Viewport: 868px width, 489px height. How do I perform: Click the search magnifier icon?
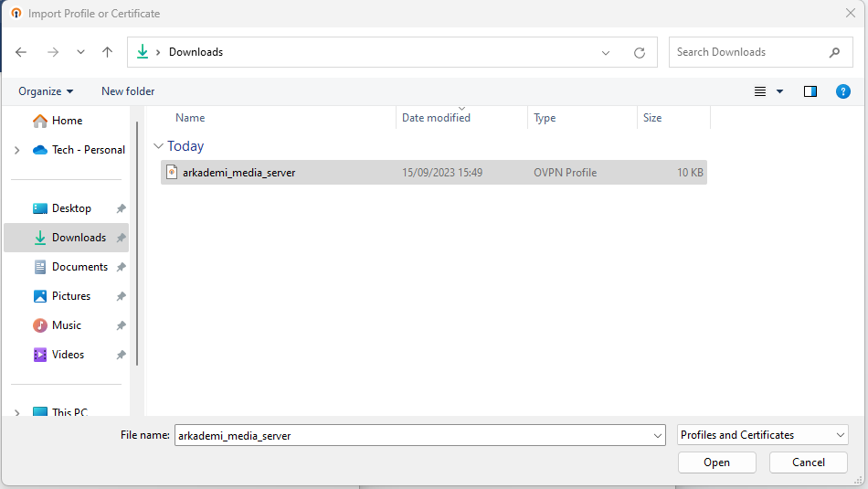[835, 52]
